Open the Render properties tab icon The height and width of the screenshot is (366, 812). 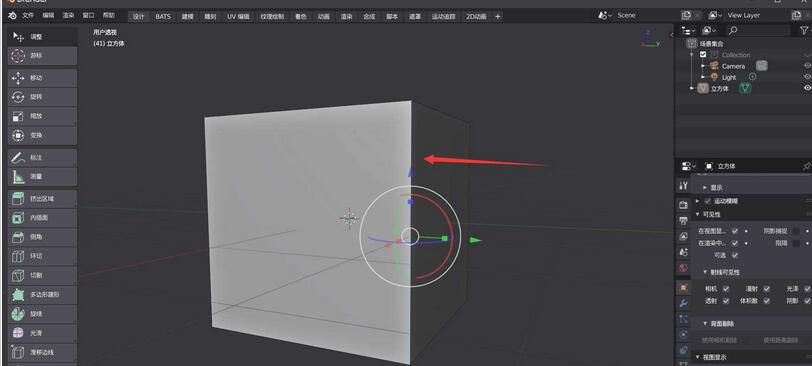click(683, 205)
